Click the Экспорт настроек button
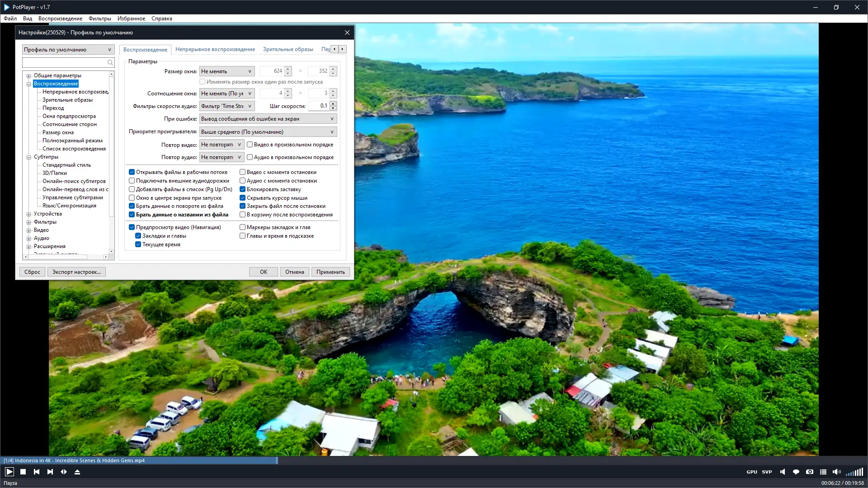The height and width of the screenshot is (488, 868). (76, 272)
